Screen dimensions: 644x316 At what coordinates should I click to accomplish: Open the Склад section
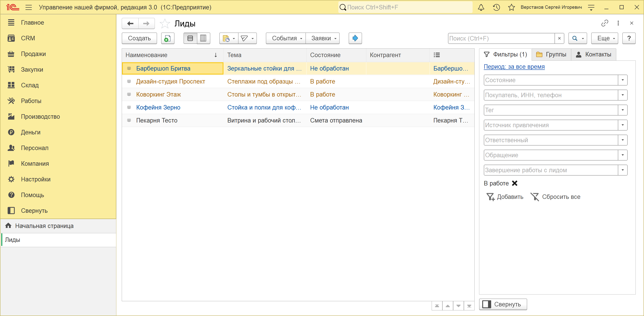[x=58, y=85]
